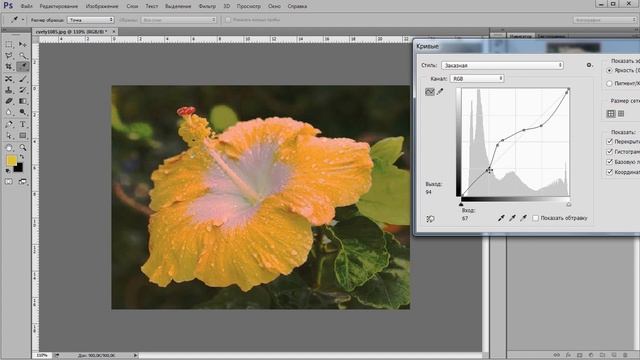Activate on-image adjustment hand in Curves
The height and width of the screenshot is (360, 640).
click(x=430, y=219)
